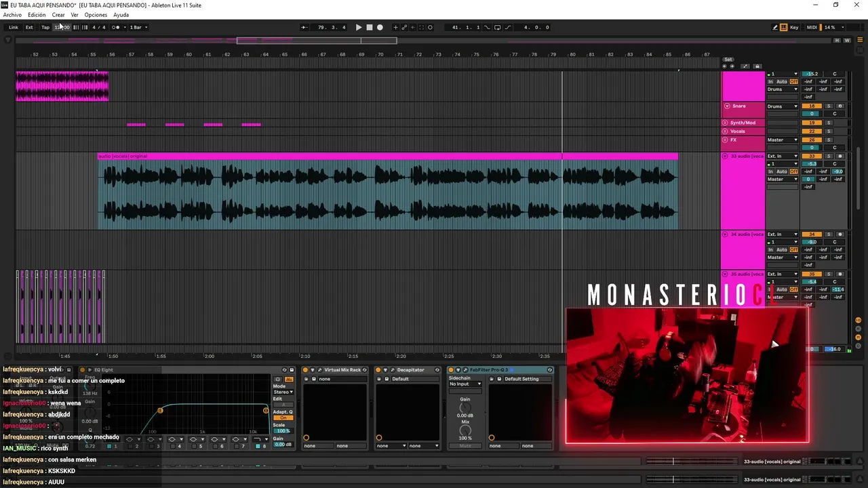The width and height of the screenshot is (868, 488).
Task: Adjust track 34 volume field -9.0
Action: [x=812, y=242]
